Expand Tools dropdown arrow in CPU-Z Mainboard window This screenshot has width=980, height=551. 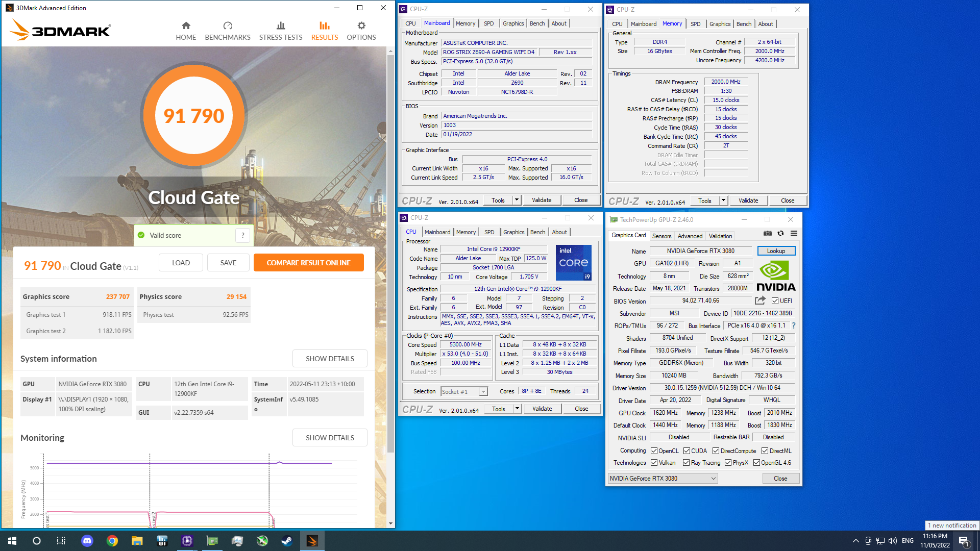(517, 200)
